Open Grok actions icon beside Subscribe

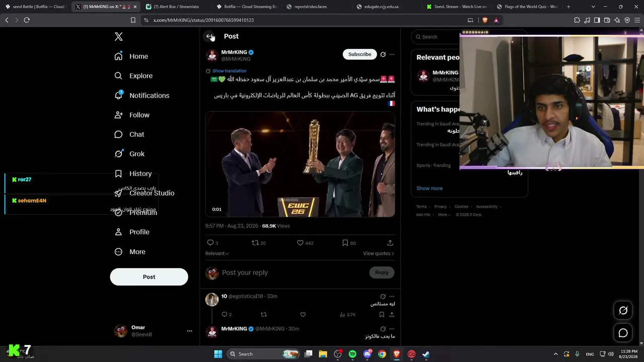coord(383,54)
